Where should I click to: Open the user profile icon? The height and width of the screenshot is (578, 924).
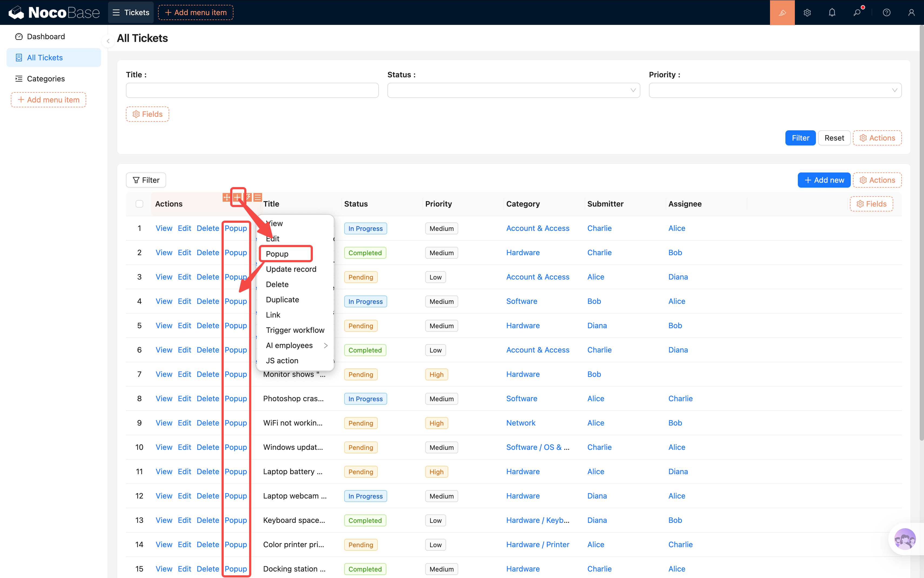(x=911, y=13)
